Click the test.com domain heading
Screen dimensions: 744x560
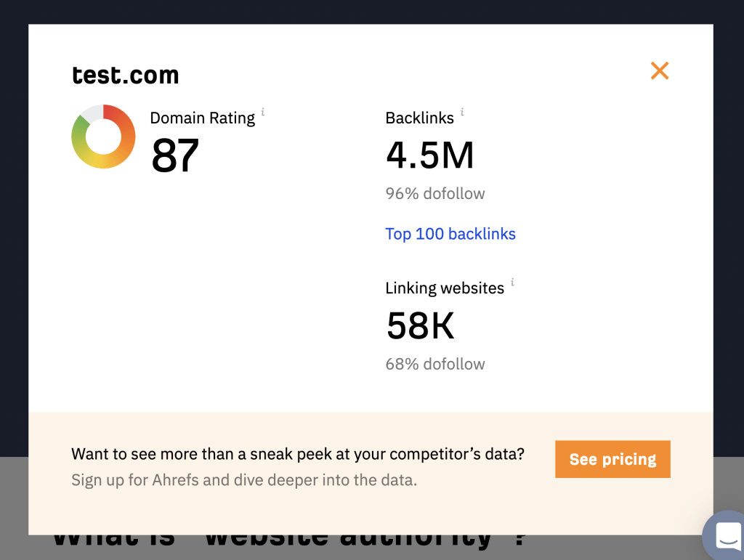coord(125,75)
